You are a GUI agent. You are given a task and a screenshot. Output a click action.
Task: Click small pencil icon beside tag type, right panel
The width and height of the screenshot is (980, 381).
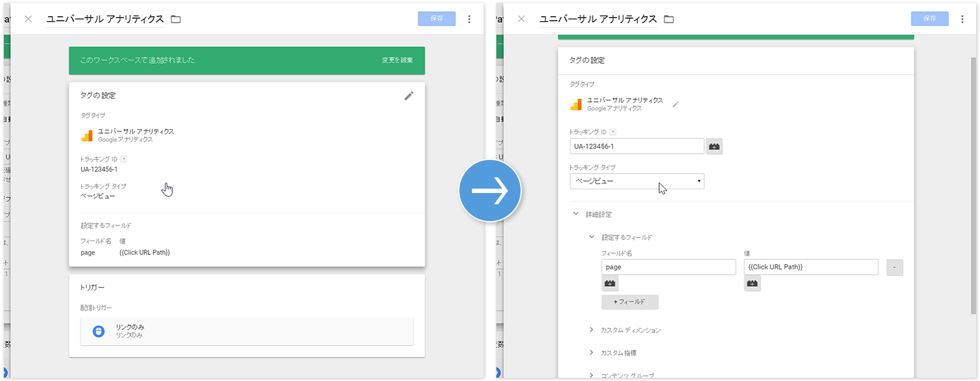coord(675,104)
